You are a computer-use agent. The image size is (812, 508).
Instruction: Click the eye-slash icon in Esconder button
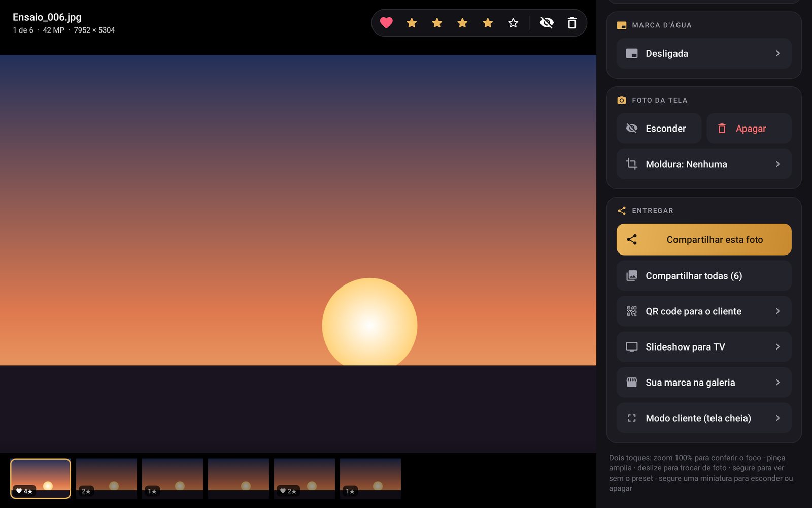click(x=632, y=129)
